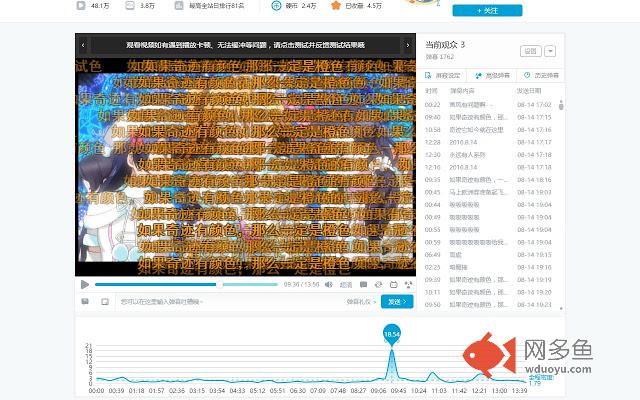Select the danmaku row at 09:50
The image size is (640, 400).
(x=488, y=305)
